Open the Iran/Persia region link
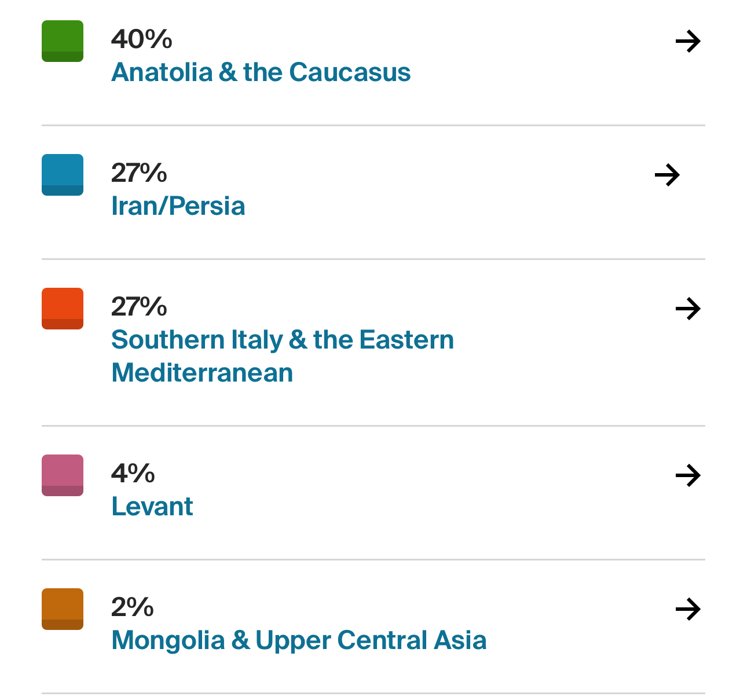Viewport: 747px width, 700px height. [178, 206]
